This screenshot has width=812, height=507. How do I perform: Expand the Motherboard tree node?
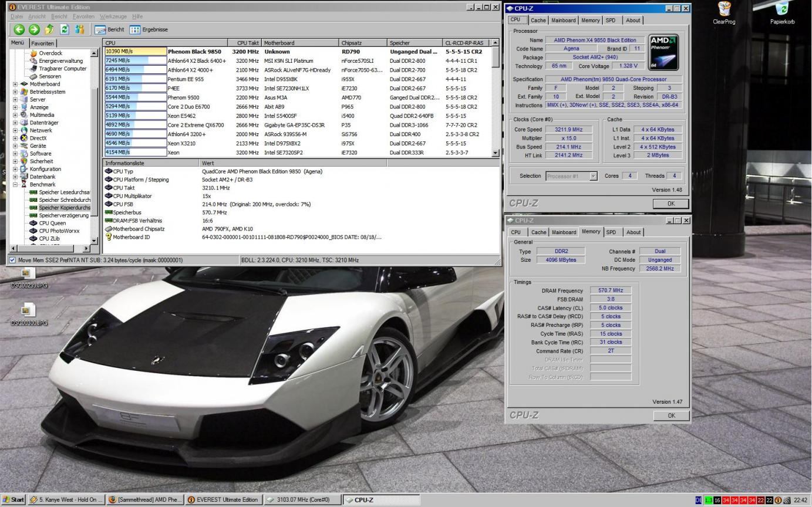click(15, 84)
